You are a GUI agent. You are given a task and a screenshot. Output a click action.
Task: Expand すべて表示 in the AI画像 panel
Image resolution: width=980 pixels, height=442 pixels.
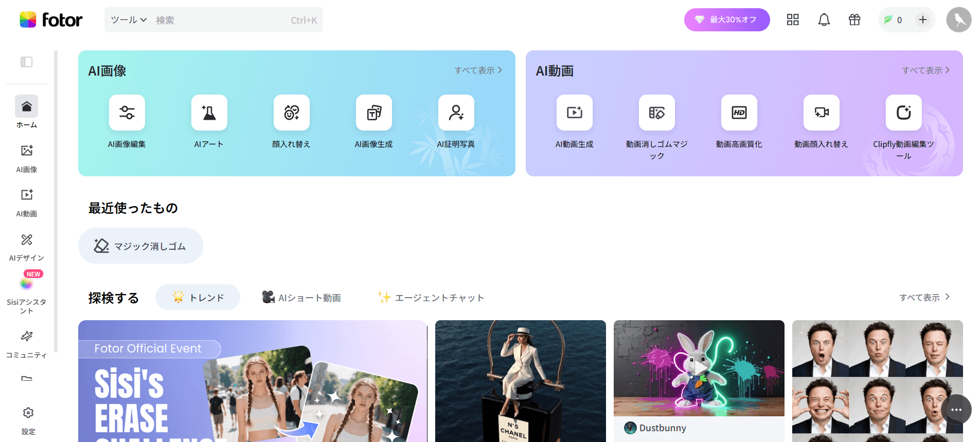coord(478,70)
